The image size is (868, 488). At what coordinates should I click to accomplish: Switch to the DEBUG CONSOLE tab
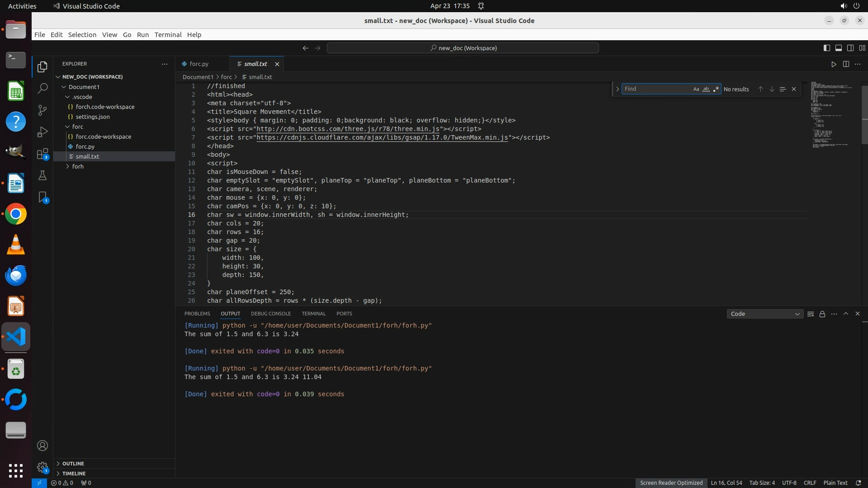pyautogui.click(x=271, y=314)
